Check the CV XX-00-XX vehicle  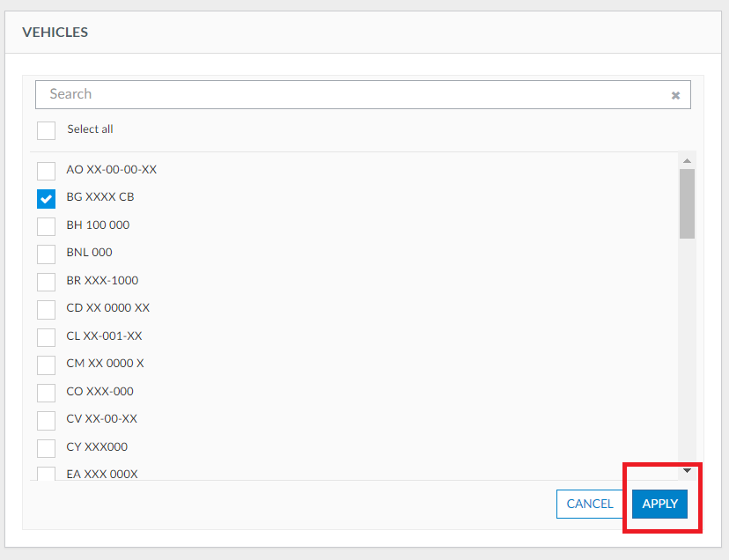[46, 420]
